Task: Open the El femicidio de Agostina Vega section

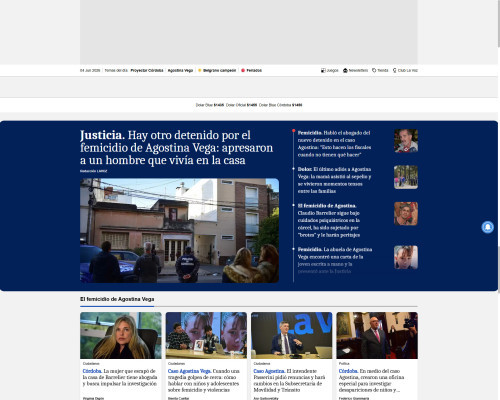Action: [x=117, y=299]
